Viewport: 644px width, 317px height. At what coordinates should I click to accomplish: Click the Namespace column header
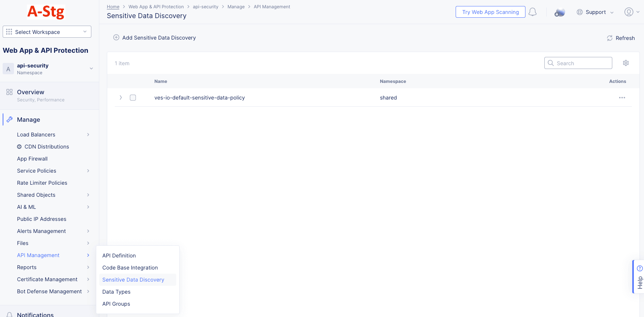click(x=393, y=81)
